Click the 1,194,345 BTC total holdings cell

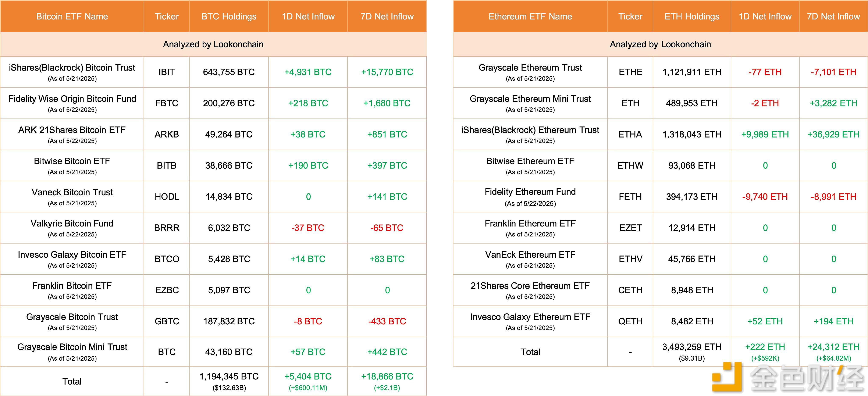tap(229, 377)
